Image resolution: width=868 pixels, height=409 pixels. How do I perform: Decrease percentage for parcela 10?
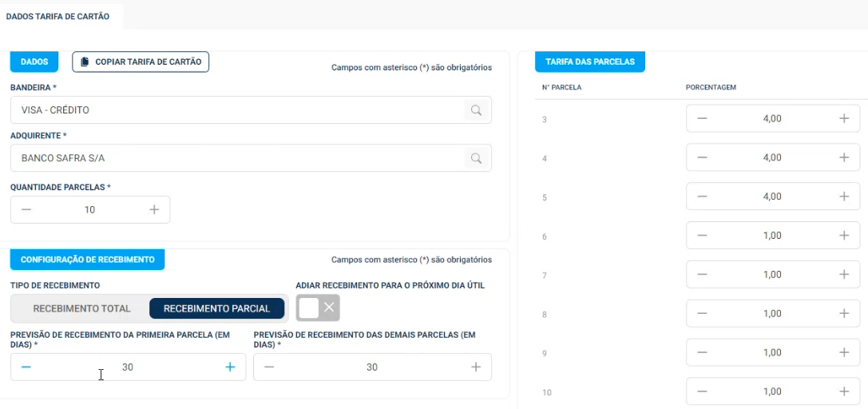point(702,391)
